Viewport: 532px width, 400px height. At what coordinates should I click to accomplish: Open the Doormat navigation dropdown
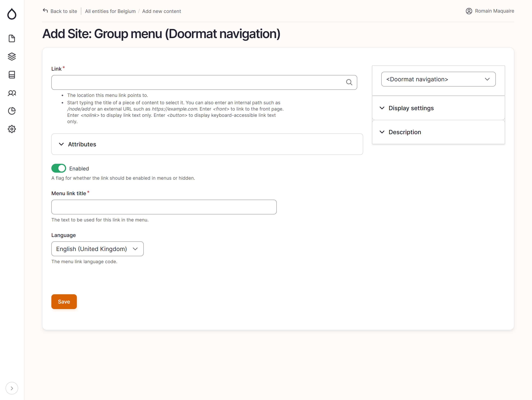click(x=438, y=79)
